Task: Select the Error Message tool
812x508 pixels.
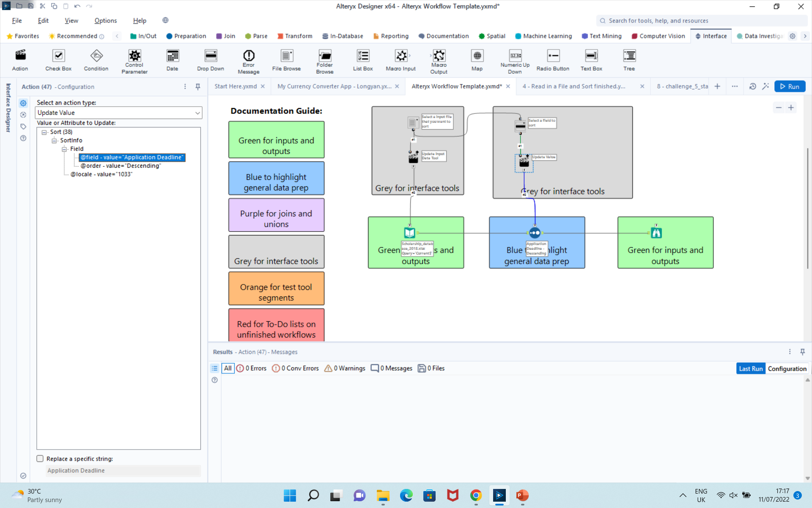Action: click(x=249, y=61)
